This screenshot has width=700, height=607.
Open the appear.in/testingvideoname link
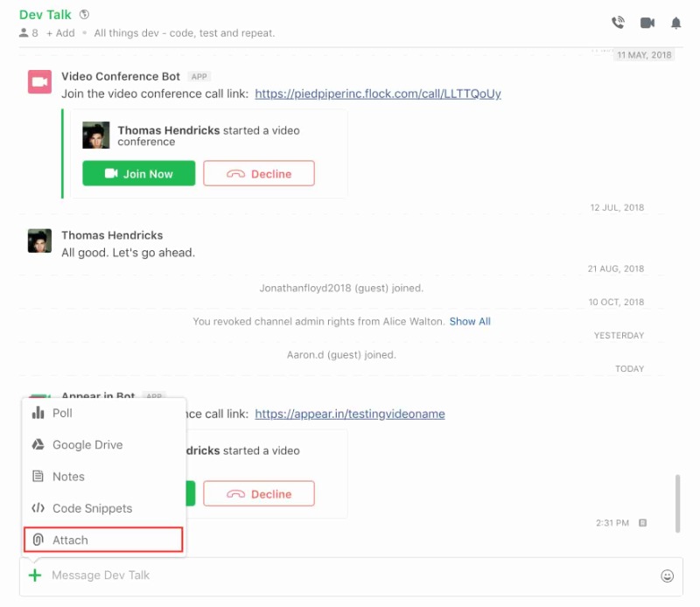click(350, 414)
